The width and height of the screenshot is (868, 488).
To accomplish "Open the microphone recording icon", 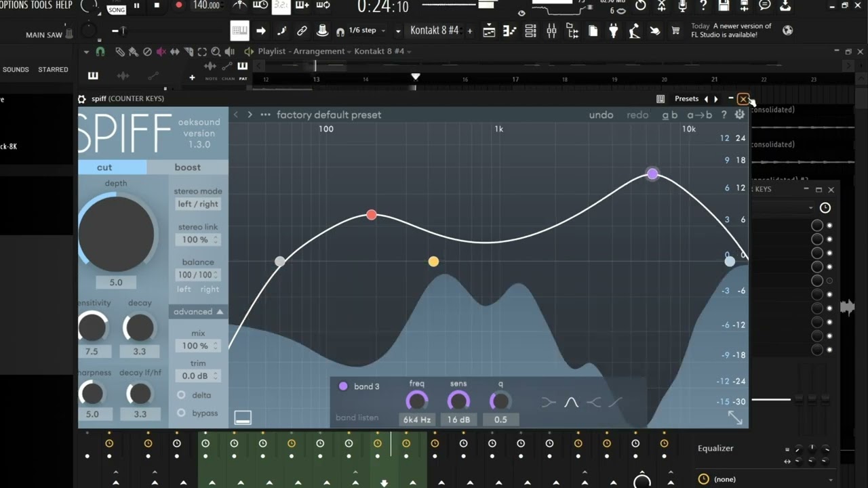I will [x=682, y=5].
